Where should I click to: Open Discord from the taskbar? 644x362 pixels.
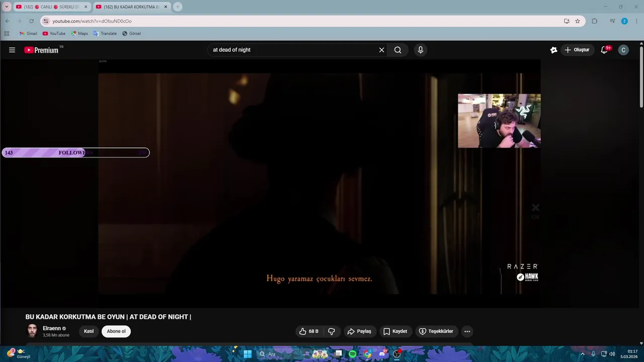coord(382,354)
